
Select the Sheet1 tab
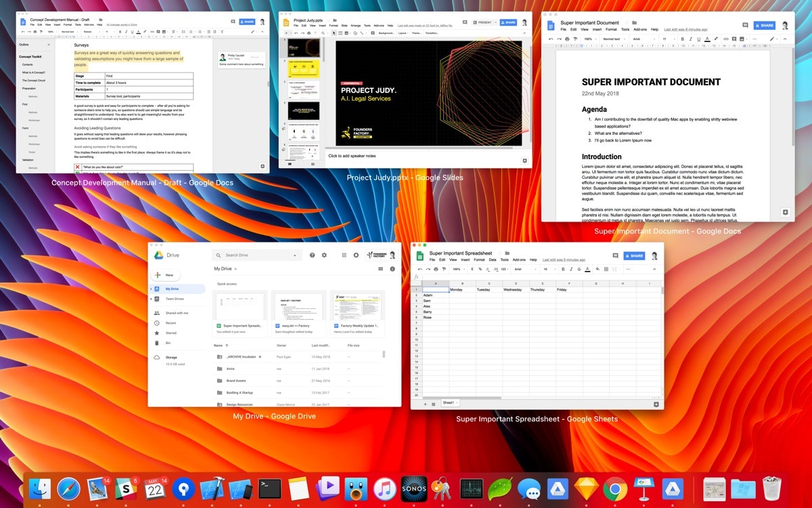tap(449, 402)
